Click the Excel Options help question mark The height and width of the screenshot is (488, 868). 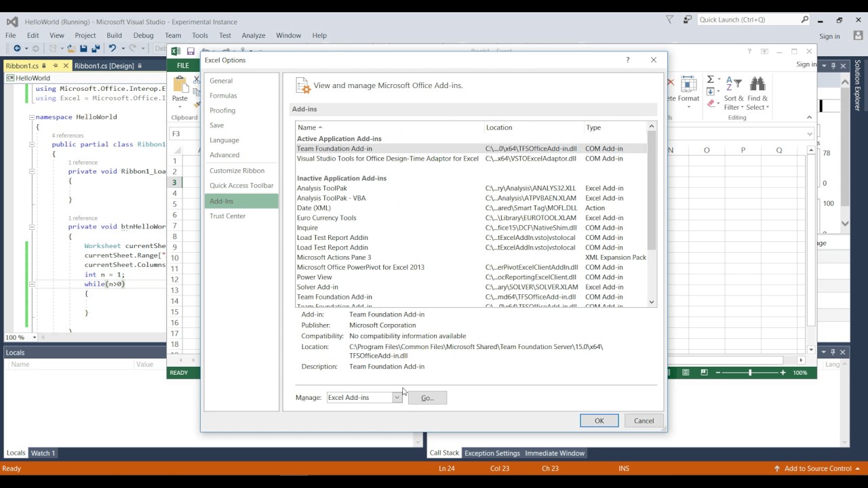tap(627, 60)
